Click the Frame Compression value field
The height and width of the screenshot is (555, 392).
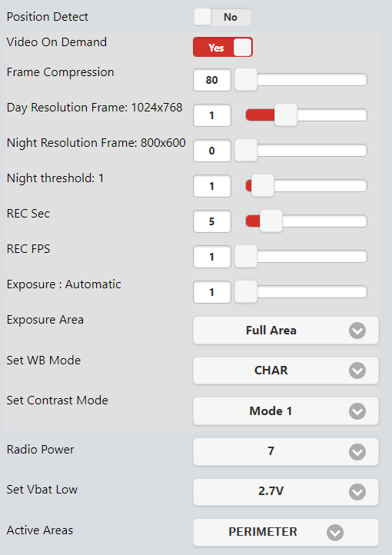point(212,80)
